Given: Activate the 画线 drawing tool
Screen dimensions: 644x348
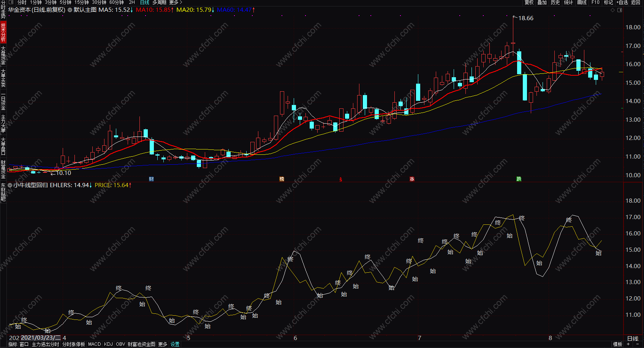Looking at the screenshot, I should point(582,2).
